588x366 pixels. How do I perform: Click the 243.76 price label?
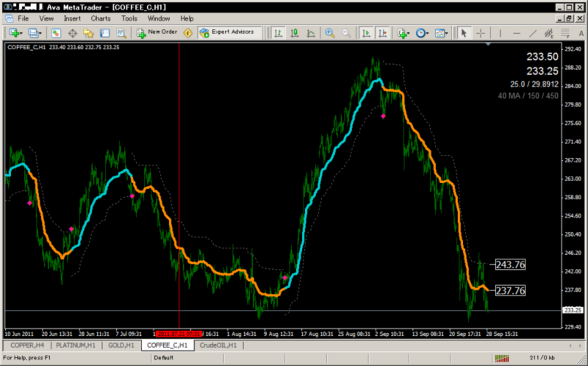tap(510, 265)
